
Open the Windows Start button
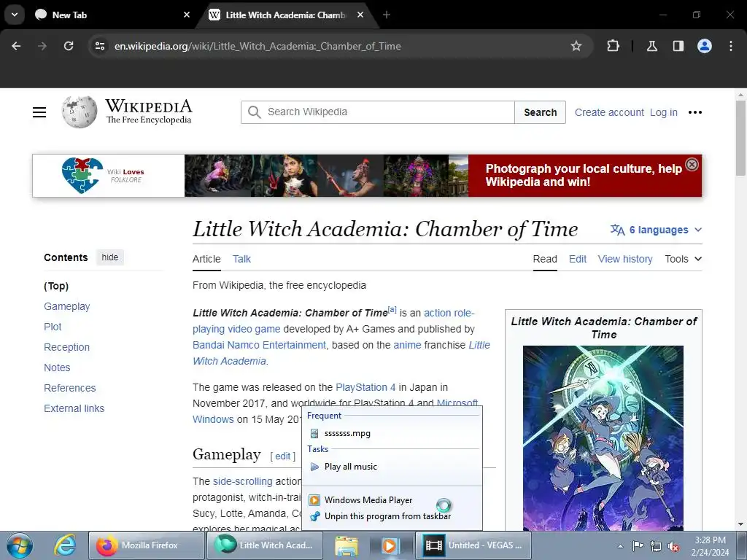tap(20, 545)
